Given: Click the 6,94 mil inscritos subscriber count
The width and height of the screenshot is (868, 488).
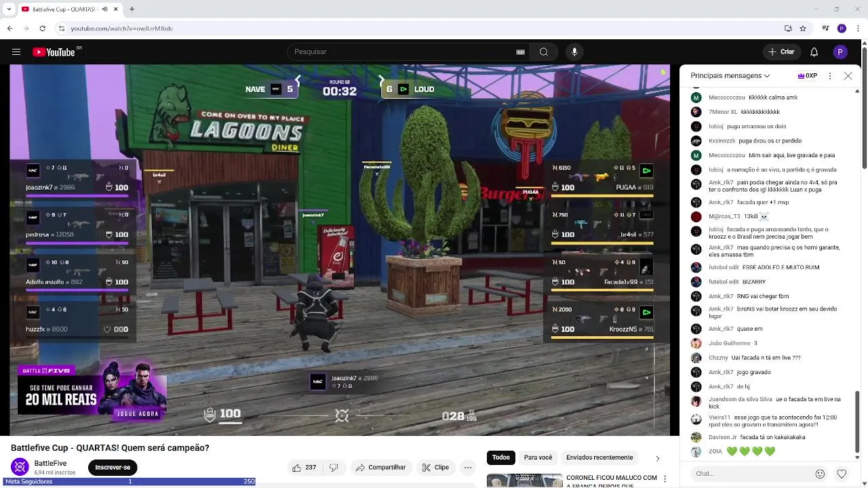Looking at the screenshot, I should pyautogui.click(x=54, y=472).
